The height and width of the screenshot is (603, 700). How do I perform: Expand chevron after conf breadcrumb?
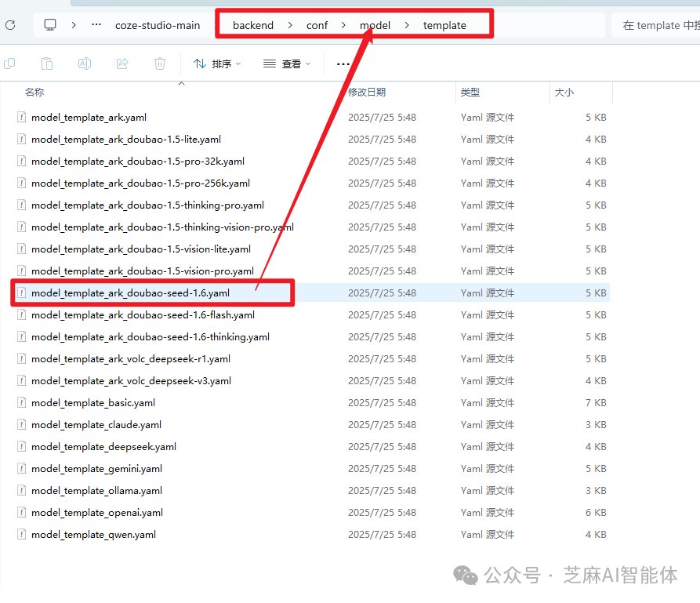click(x=343, y=25)
